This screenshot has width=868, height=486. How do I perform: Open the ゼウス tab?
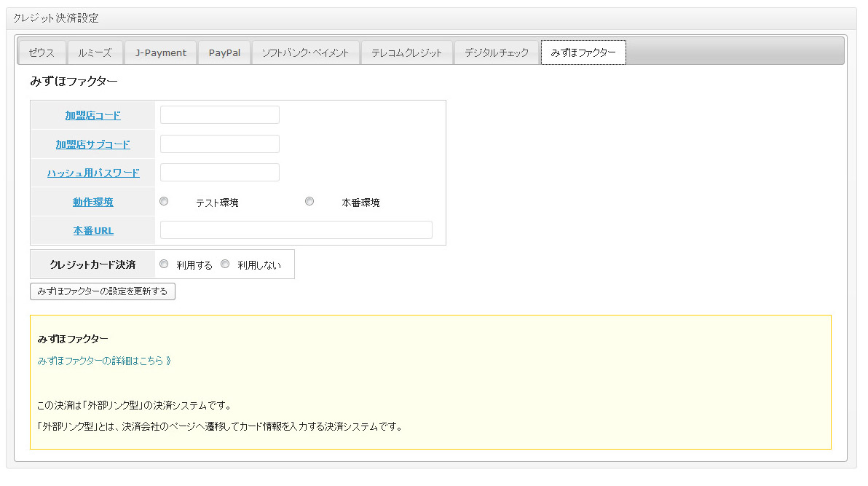click(x=42, y=53)
